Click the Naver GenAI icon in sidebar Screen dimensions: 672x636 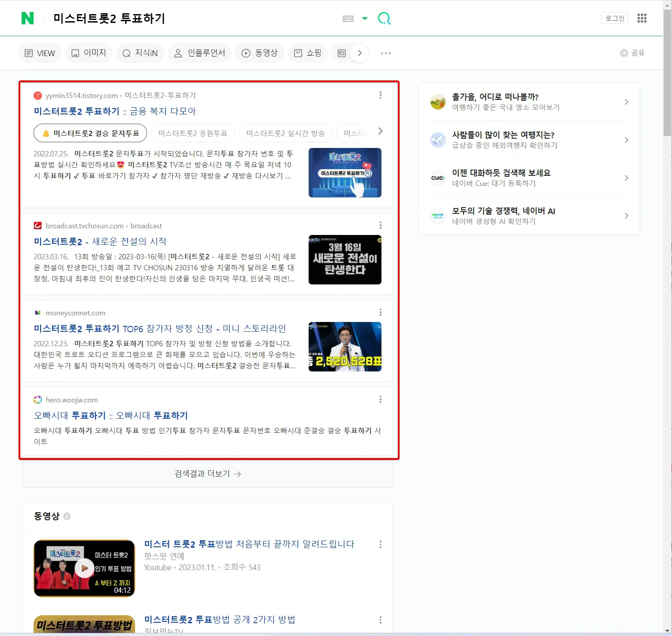[x=438, y=216]
